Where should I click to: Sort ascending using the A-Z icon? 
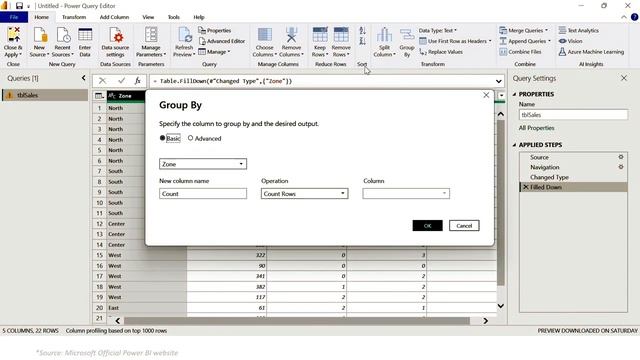tap(362, 31)
